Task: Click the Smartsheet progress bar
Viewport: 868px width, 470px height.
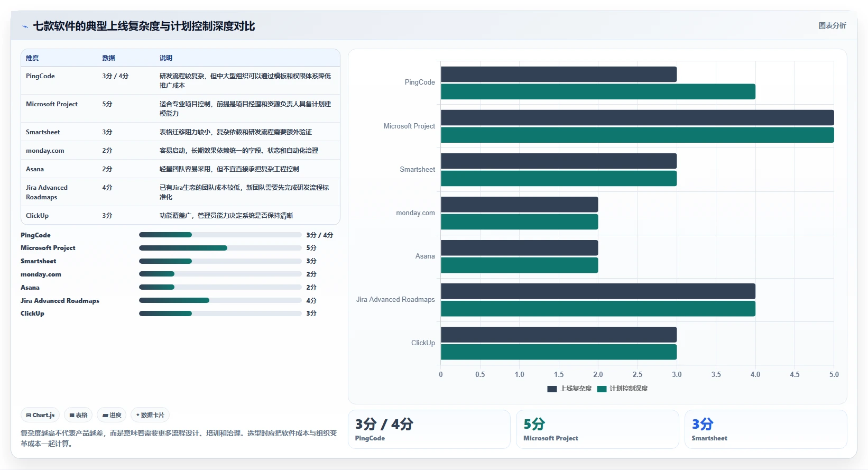Action: point(220,261)
